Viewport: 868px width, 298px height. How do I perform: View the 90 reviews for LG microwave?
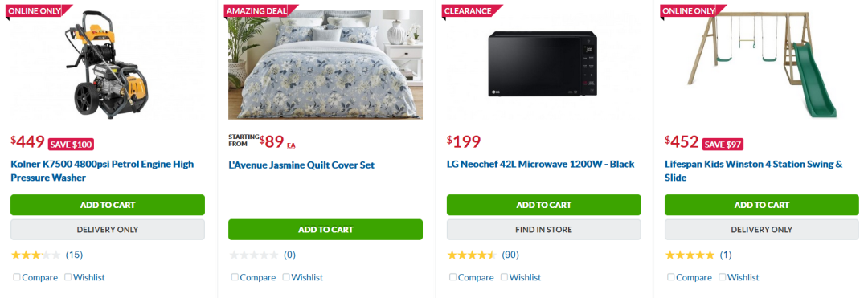coord(510,255)
